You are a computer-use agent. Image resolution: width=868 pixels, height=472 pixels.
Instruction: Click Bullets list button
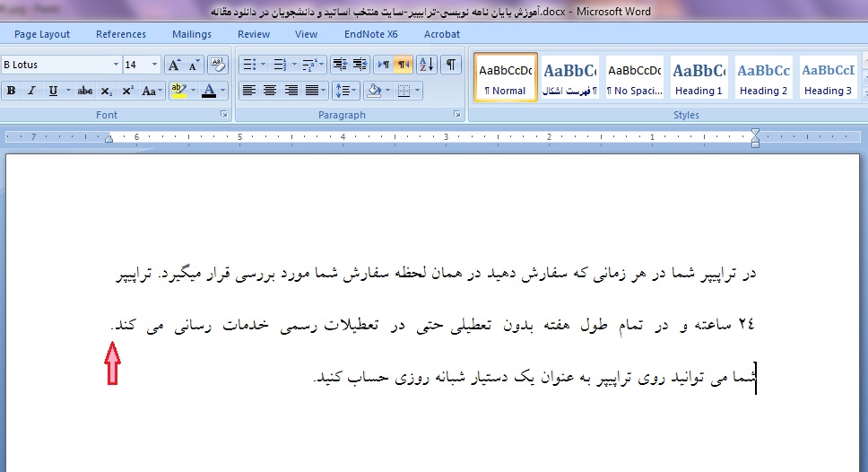[x=249, y=65]
